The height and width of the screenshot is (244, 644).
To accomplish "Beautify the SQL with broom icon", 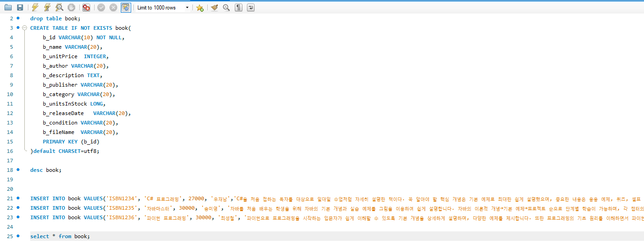I will pos(215,8).
